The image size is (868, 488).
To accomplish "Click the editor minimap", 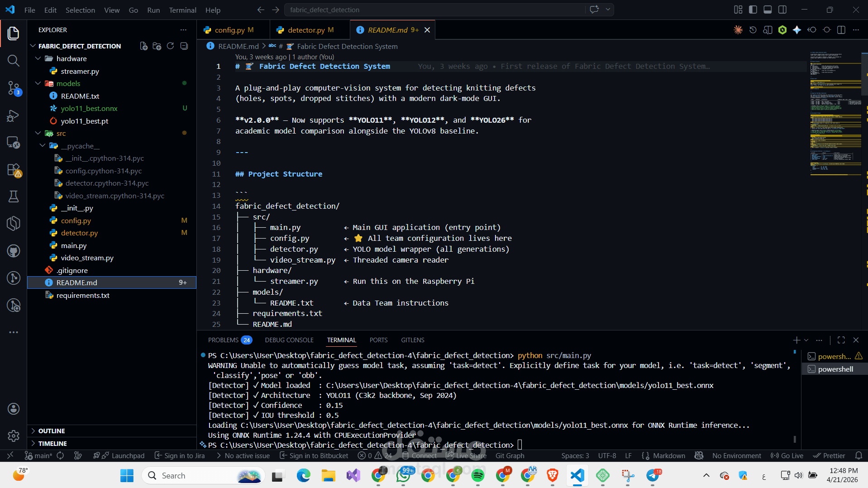I will pyautogui.click(x=835, y=113).
